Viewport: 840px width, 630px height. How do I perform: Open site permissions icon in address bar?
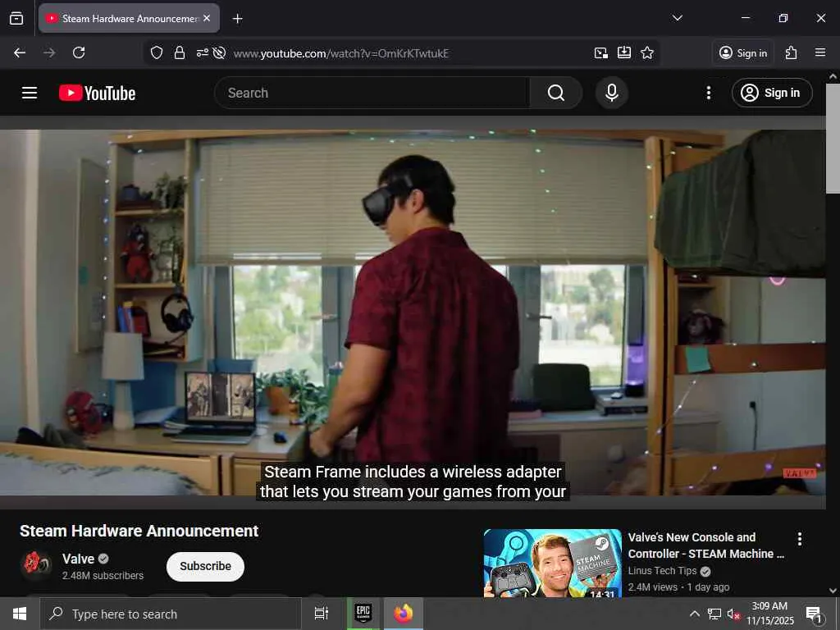202,53
